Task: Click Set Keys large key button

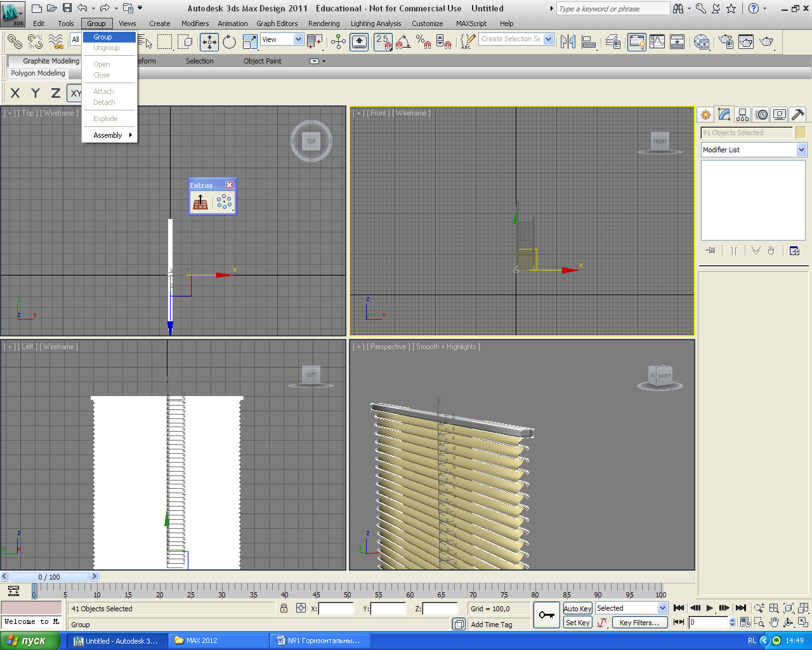Action: (x=546, y=615)
